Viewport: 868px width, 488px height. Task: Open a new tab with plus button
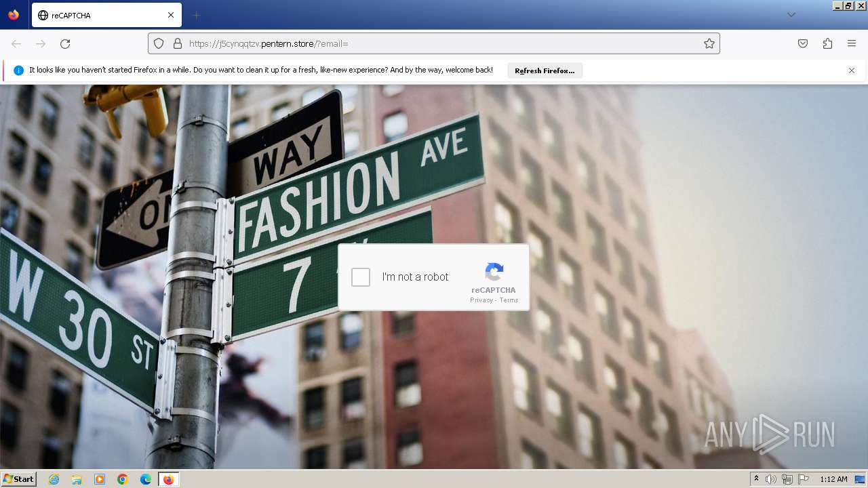(197, 15)
